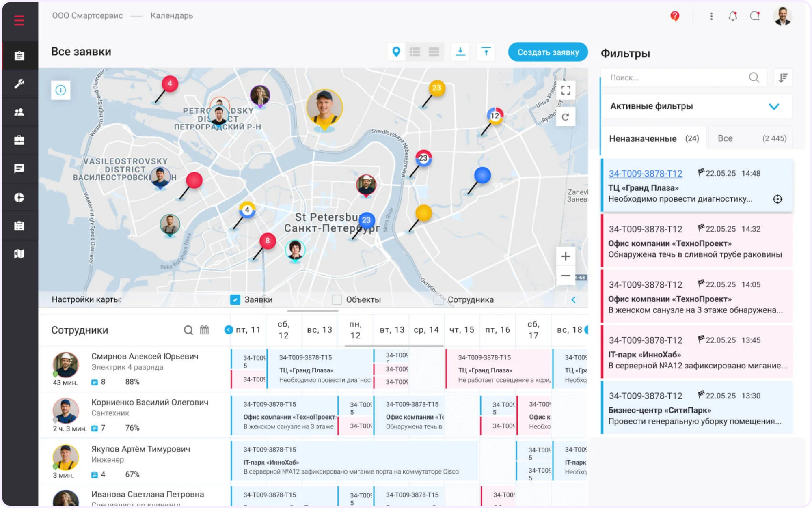Screen dimensions: 812x508
Task: Open the employees group sidebar icon
Action: [x=19, y=112]
